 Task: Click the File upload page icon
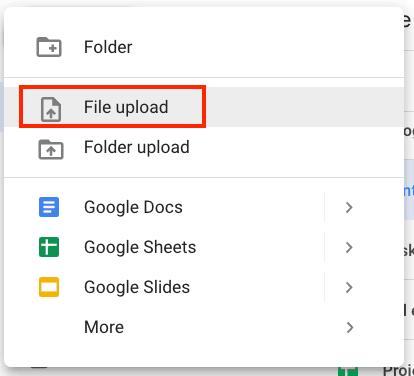tap(51, 109)
